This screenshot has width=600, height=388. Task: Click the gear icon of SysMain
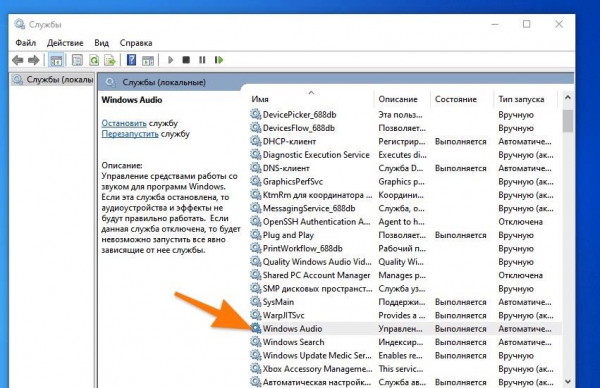coord(255,301)
